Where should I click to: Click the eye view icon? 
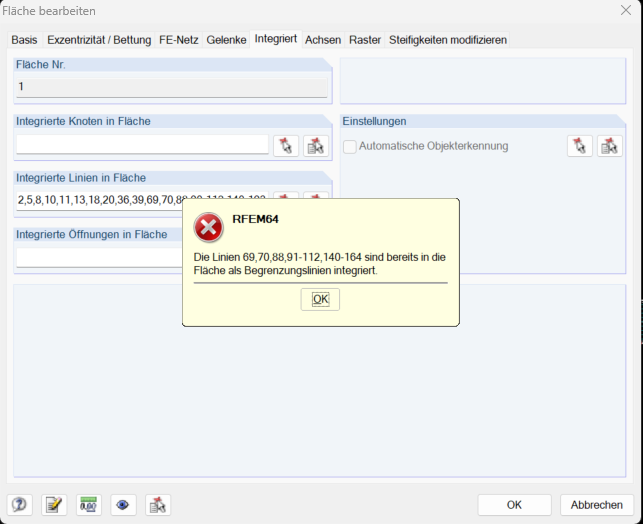(x=123, y=505)
